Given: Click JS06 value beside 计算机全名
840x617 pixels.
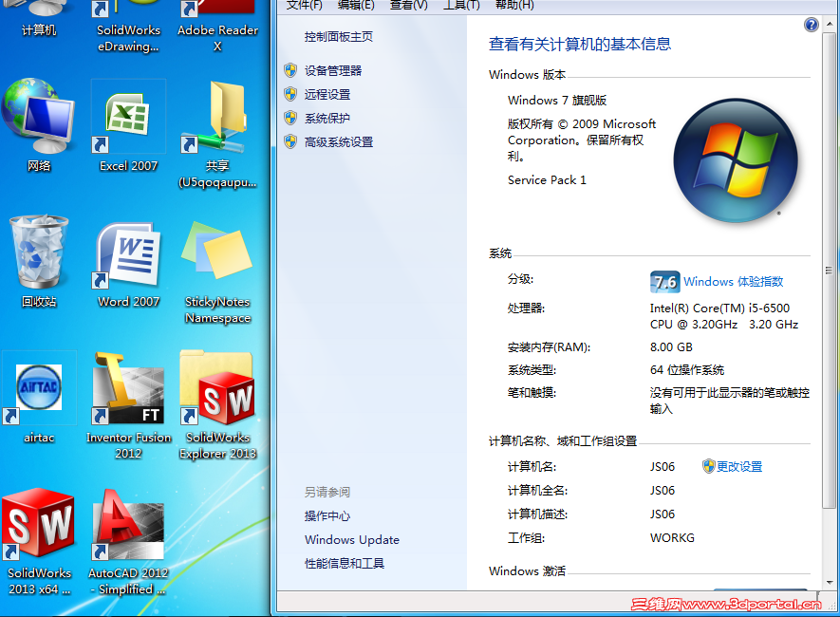Looking at the screenshot, I should (x=663, y=491).
